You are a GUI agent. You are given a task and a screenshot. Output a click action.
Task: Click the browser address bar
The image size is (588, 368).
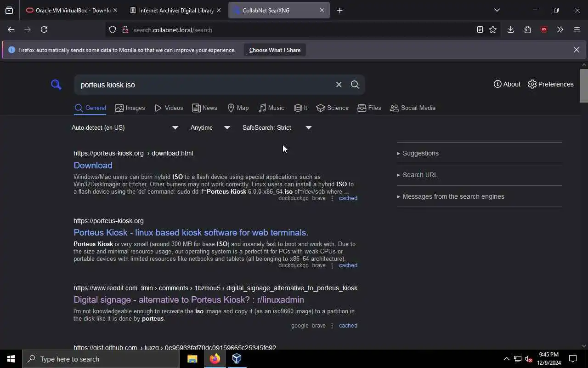303,30
